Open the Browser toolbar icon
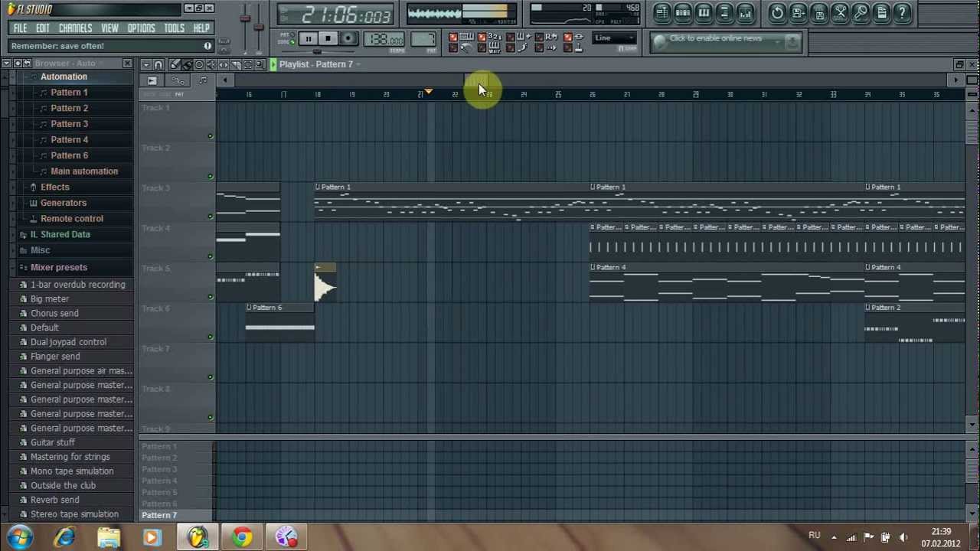 point(724,12)
